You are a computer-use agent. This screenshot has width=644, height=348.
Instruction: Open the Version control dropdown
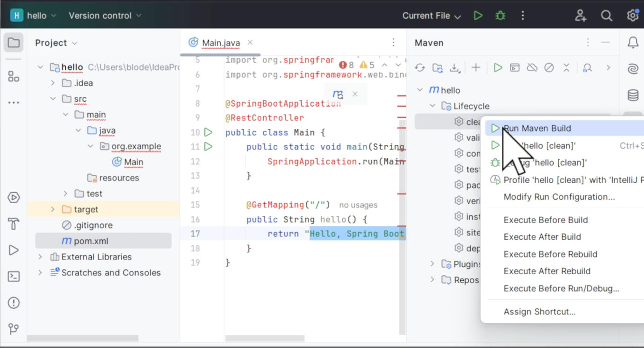pyautogui.click(x=105, y=16)
